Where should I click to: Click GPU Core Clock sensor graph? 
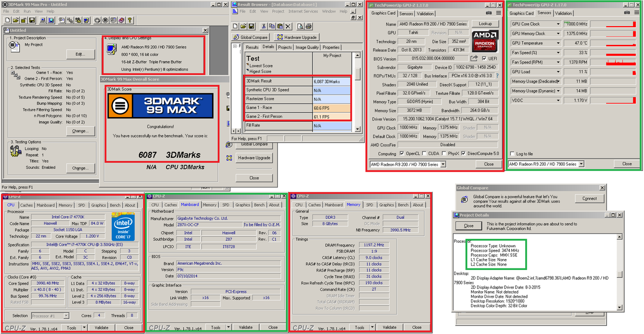coord(613,24)
